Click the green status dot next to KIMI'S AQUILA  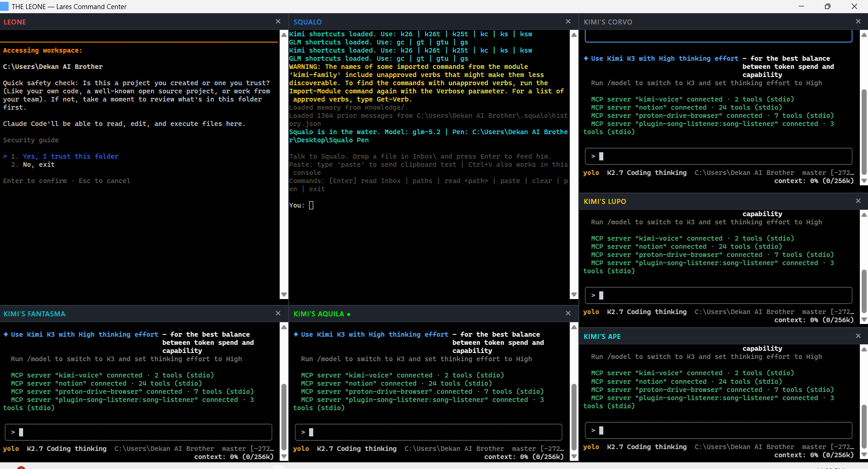[x=349, y=314]
